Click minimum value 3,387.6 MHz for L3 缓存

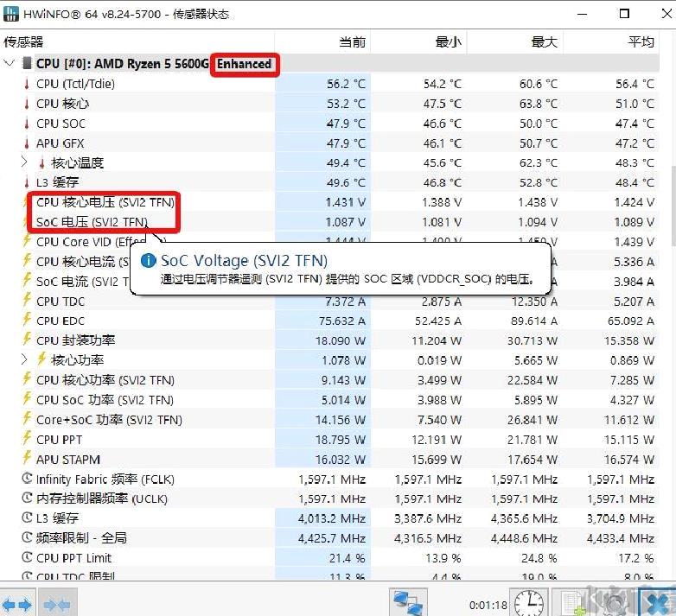click(x=428, y=518)
